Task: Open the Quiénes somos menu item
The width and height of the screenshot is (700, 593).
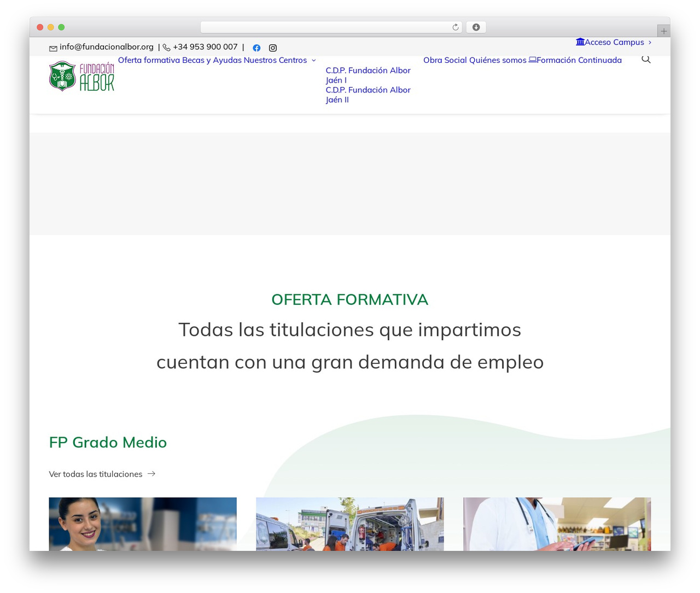Action: 498,60
